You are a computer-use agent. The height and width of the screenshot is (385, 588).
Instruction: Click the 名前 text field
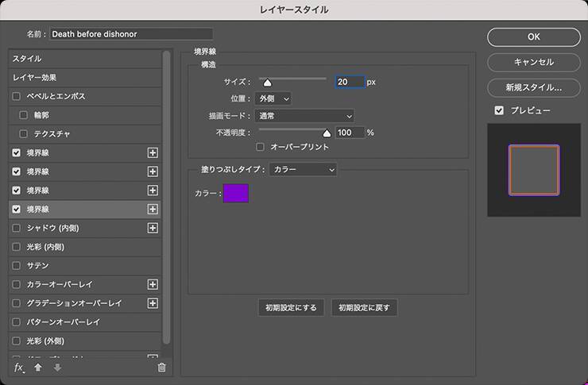(131, 34)
